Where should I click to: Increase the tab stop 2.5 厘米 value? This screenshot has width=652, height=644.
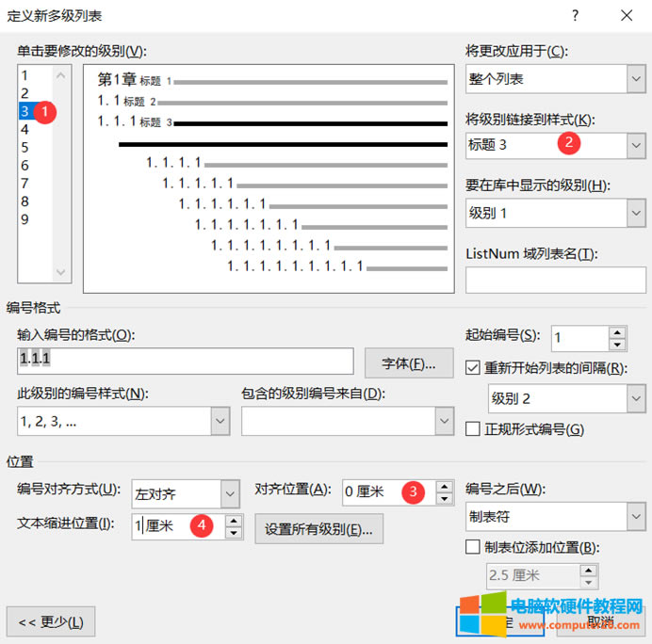588,571
